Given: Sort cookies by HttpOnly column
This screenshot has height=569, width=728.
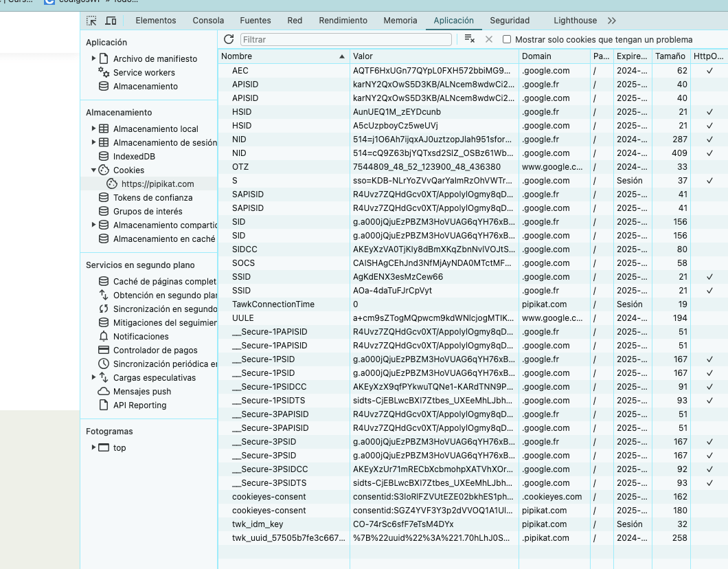Looking at the screenshot, I should [709, 56].
